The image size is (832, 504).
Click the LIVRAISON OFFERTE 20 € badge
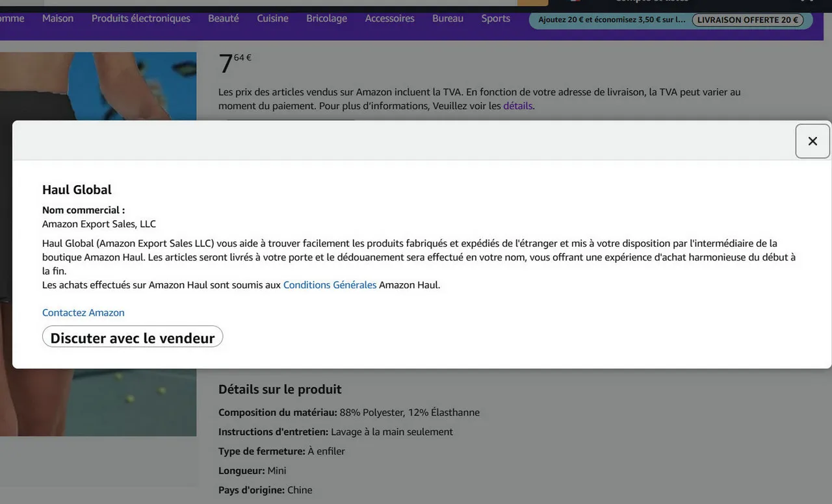(747, 20)
